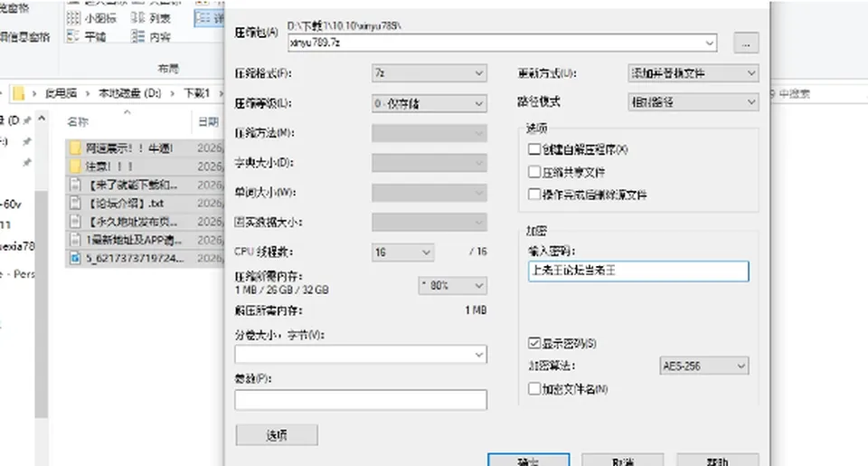Screen dimensions: 868x466
Task: Click 此电脑 breadcrumb in Explorer
Action: point(61,93)
